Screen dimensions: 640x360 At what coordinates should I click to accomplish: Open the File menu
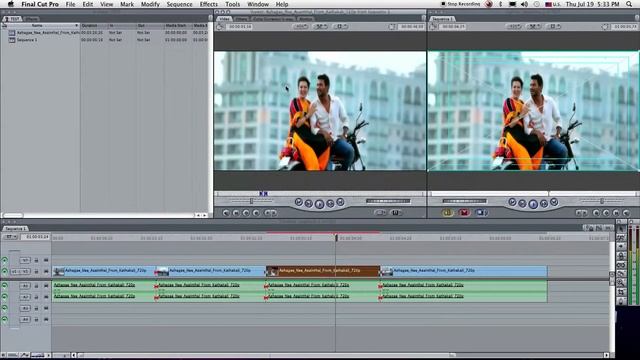[x=71, y=4]
